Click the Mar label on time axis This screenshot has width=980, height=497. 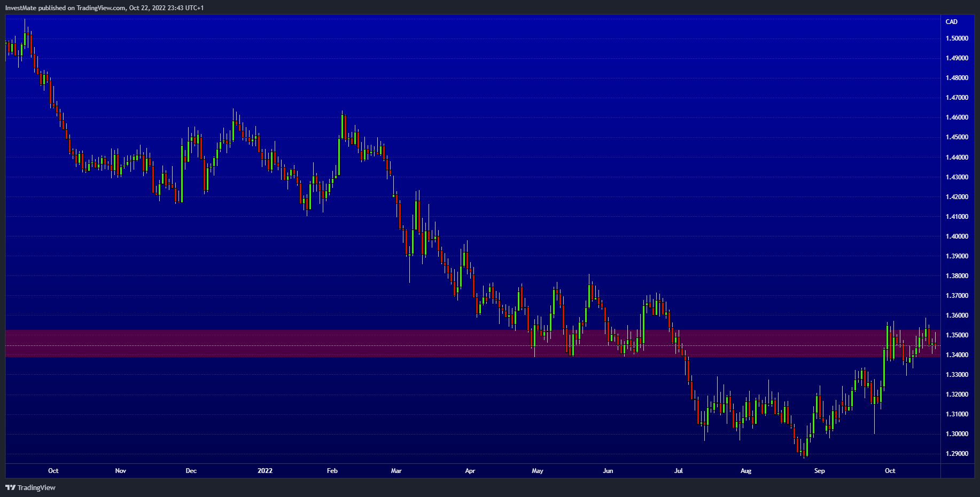(x=396, y=471)
